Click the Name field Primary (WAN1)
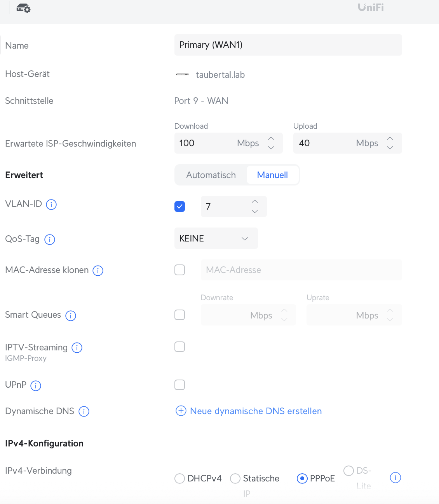 (x=288, y=45)
